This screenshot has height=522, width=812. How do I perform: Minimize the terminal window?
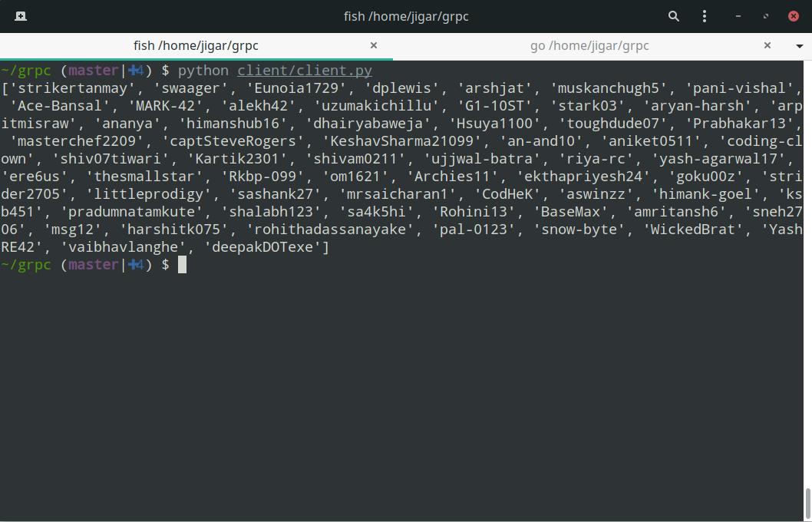[x=737, y=16]
